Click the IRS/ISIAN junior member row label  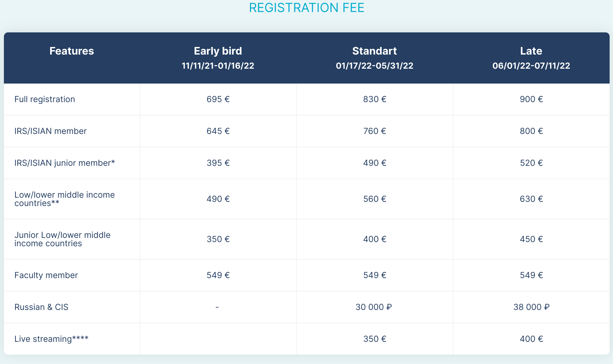tap(64, 163)
